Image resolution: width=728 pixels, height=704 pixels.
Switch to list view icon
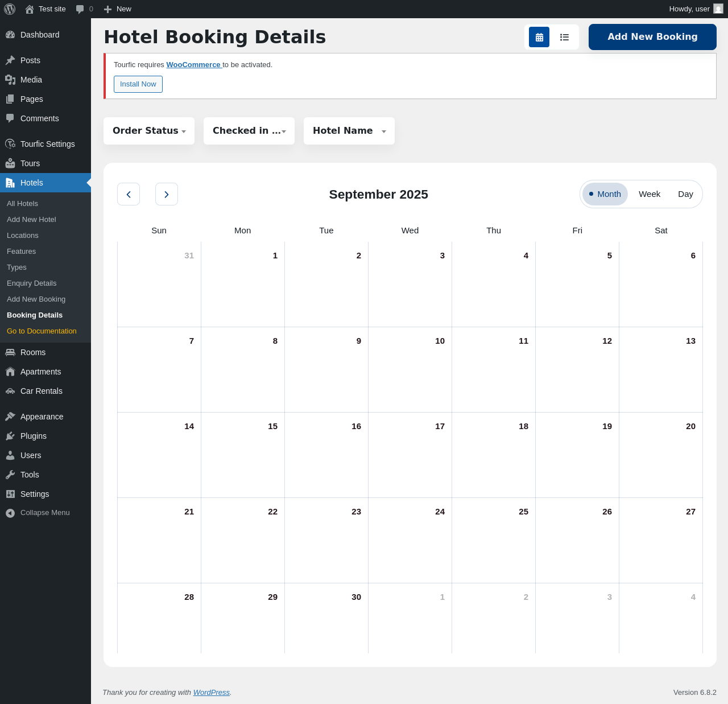click(564, 37)
